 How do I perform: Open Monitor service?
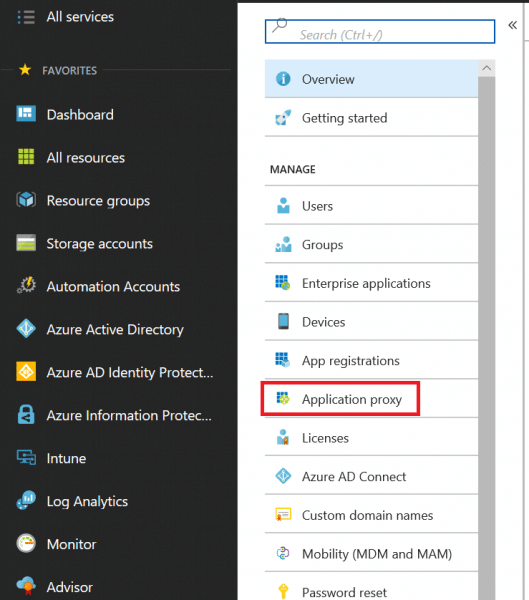click(71, 544)
